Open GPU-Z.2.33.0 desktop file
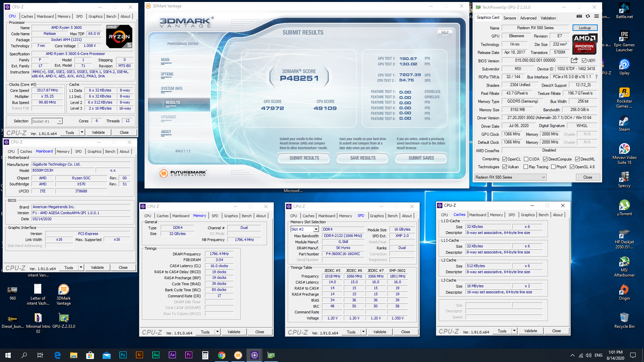 [x=64, y=320]
